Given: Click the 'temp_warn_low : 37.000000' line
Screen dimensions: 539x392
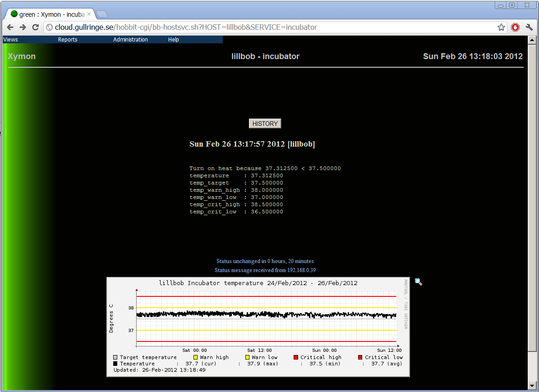Looking at the screenshot, I should pyautogui.click(x=236, y=198).
